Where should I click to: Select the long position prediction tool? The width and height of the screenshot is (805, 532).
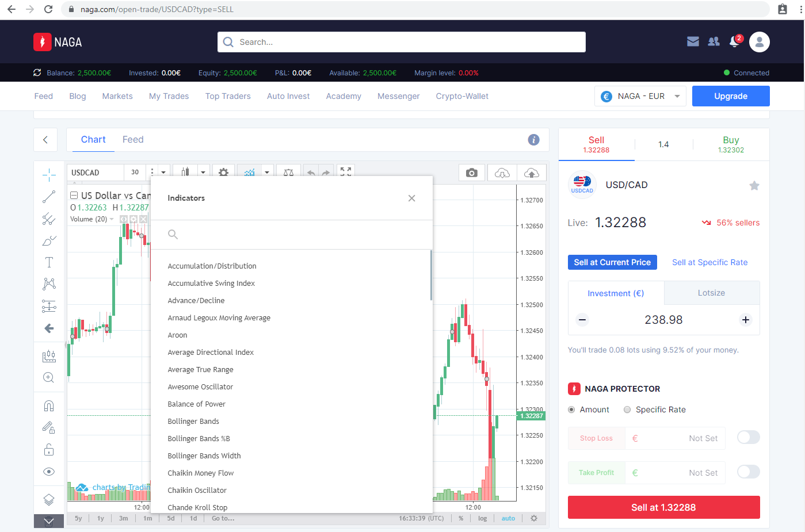49,306
